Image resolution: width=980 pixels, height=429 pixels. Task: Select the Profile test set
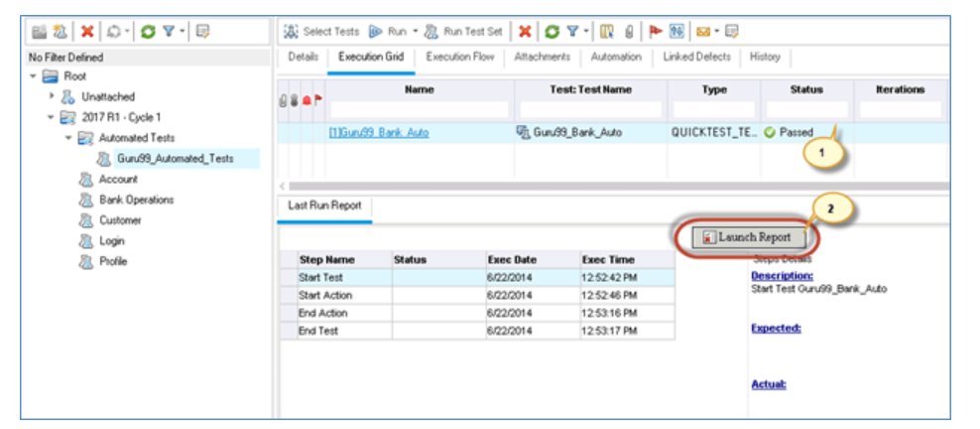click(x=112, y=261)
